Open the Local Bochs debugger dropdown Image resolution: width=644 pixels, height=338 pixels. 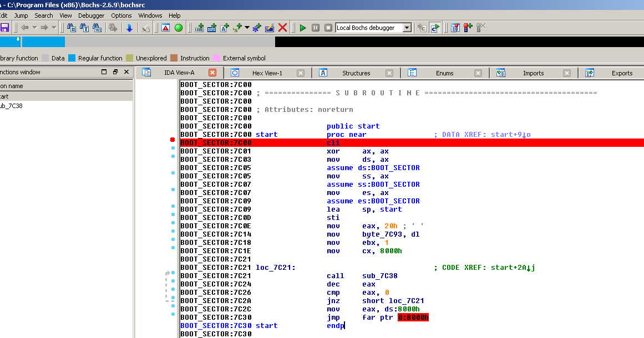pos(407,27)
